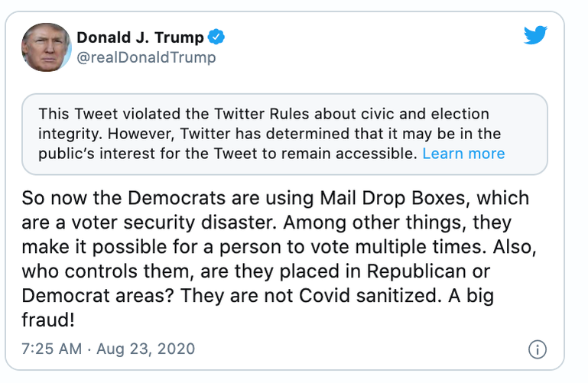588x383 pixels.
Task: Select the Donald J. Trump display name
Action: pyautogui.click(x=140, y=37)
